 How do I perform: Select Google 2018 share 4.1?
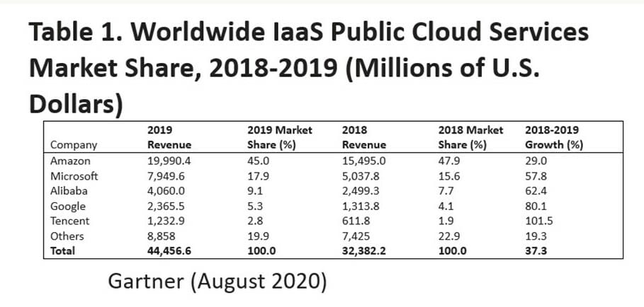(x=445, y=206)
